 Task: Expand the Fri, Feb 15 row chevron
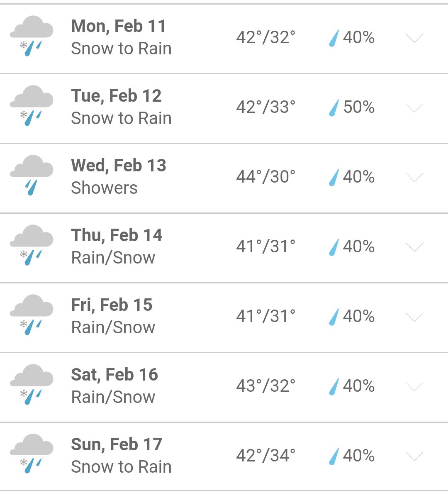pyautogui.click(x=414, y=317)
